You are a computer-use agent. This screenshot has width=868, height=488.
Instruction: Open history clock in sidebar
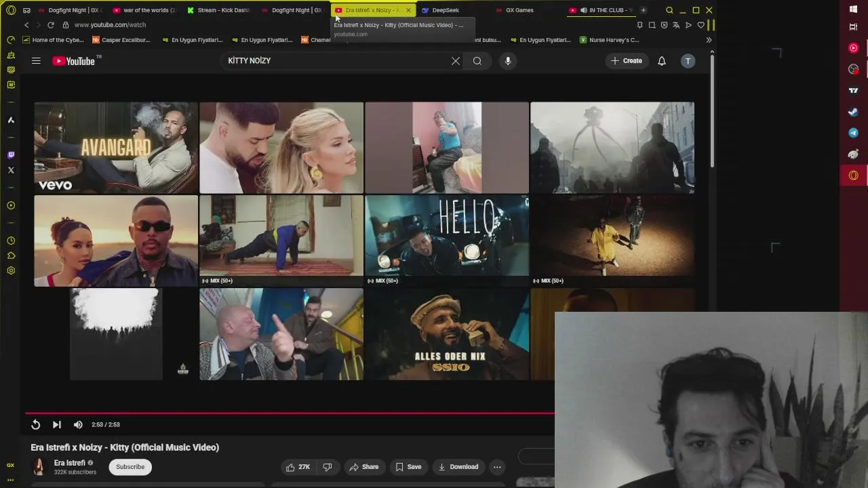click(x=11, y=241)
